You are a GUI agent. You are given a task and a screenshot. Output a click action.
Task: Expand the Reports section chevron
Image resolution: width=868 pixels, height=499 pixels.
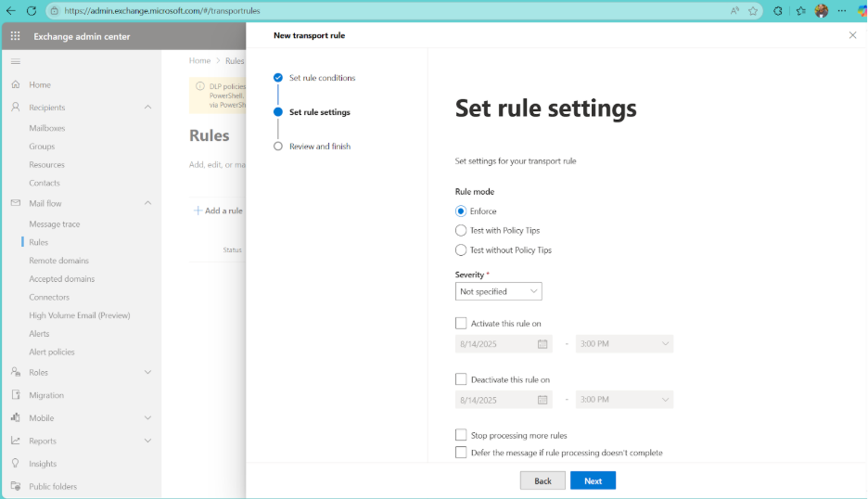coord(147,441)
